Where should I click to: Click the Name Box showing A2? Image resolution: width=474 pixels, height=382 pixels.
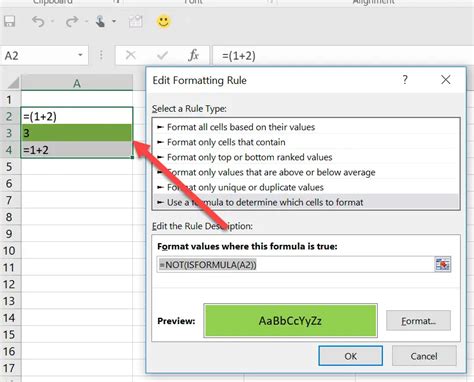pyautogui.click(x=44, y=55)
